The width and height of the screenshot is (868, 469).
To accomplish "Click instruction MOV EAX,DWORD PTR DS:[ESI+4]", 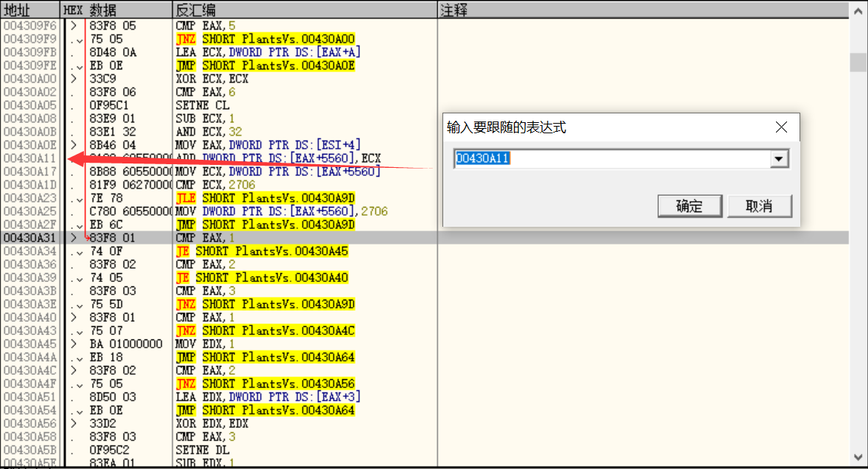I will [268, 145].
